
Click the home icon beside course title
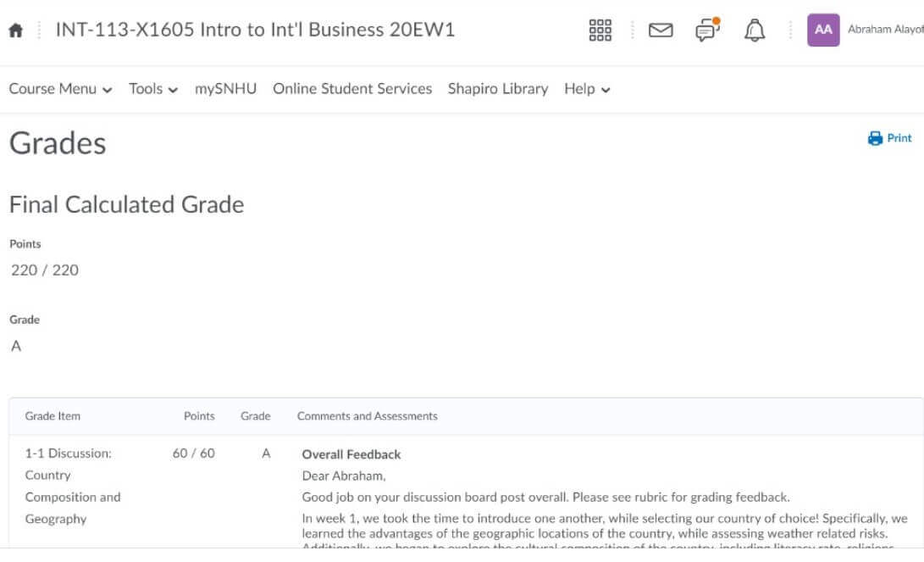15,31
